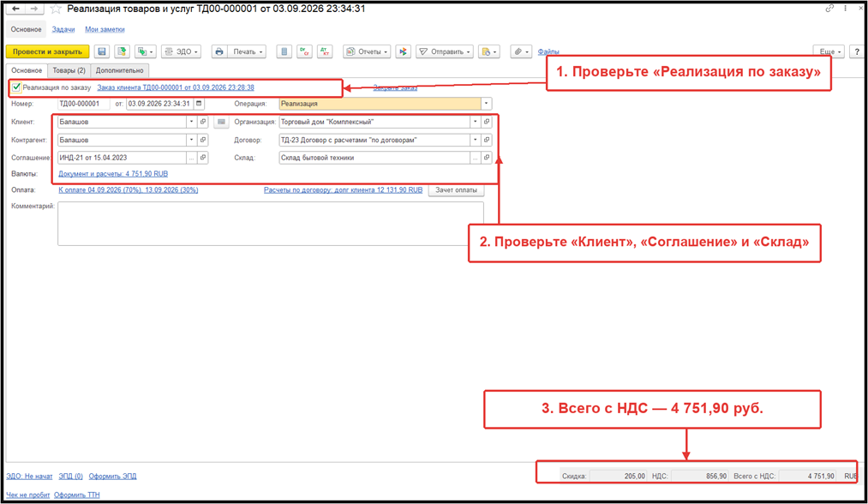
Task: Open the Договор dropdown arrow
Action: coord(475,140)
